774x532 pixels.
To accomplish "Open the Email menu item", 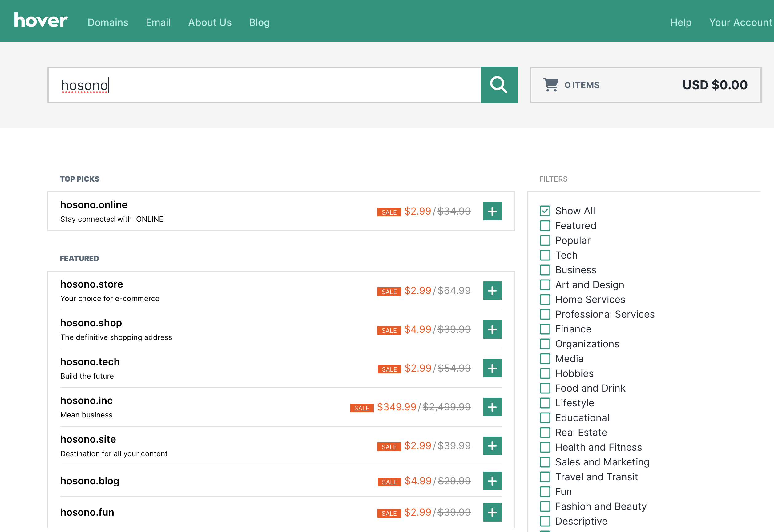I will [x=158, y=22].
